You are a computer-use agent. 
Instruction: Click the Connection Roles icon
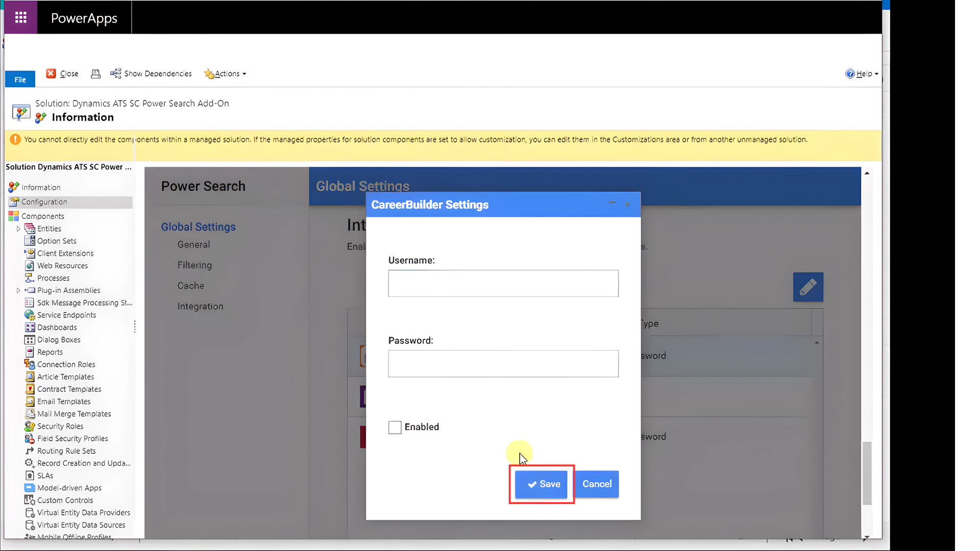pos(30,364)
